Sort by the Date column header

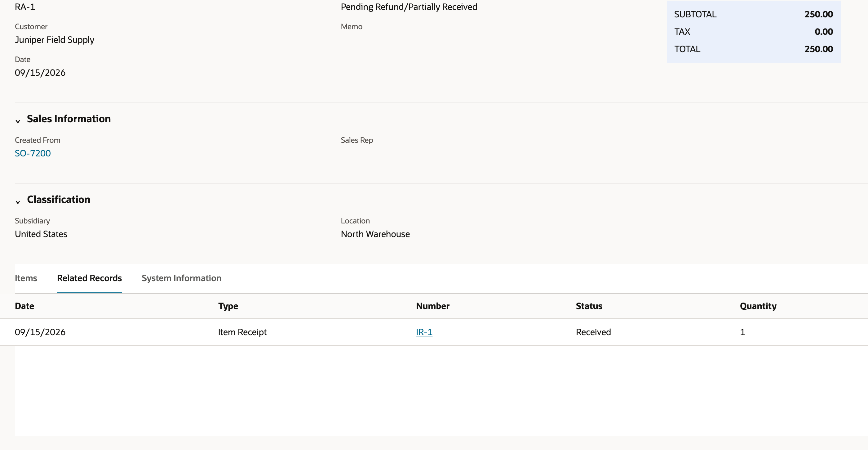[x=24, y=306]
